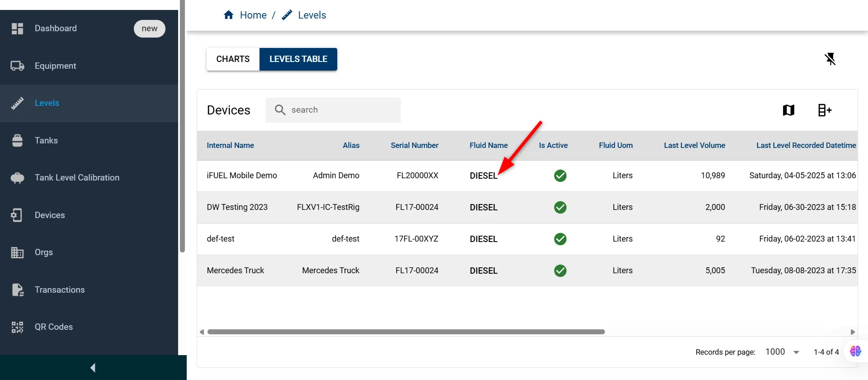Viewport: 868px width, 380px height.
Task: Click volume value 10,989
Action: [x=713, y=176]
